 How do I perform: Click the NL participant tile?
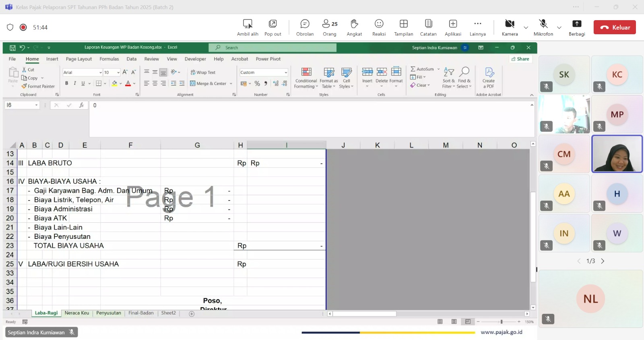coord(590,299)
